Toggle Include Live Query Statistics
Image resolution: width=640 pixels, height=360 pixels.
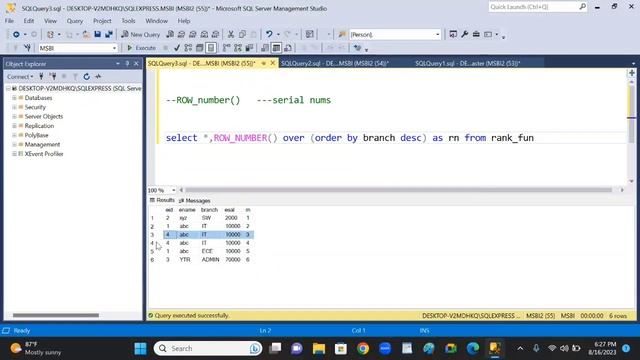coord(238,48)
